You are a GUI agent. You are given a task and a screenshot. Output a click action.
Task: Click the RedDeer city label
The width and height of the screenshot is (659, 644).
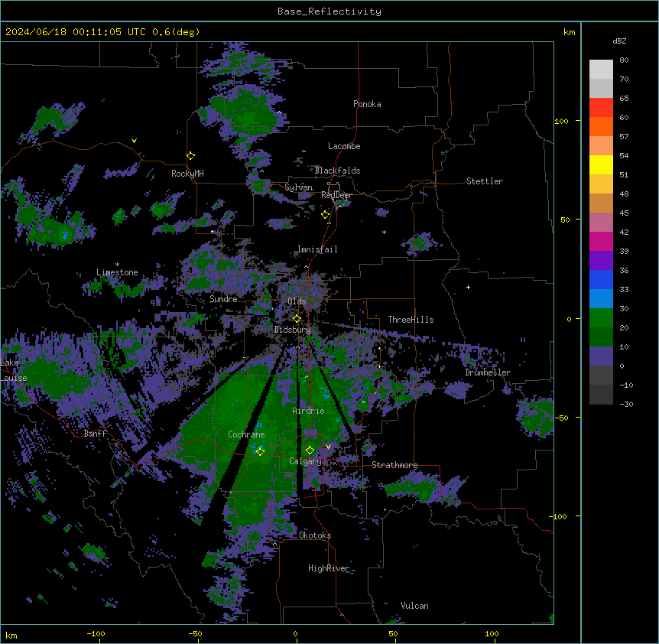pos(336,195)
